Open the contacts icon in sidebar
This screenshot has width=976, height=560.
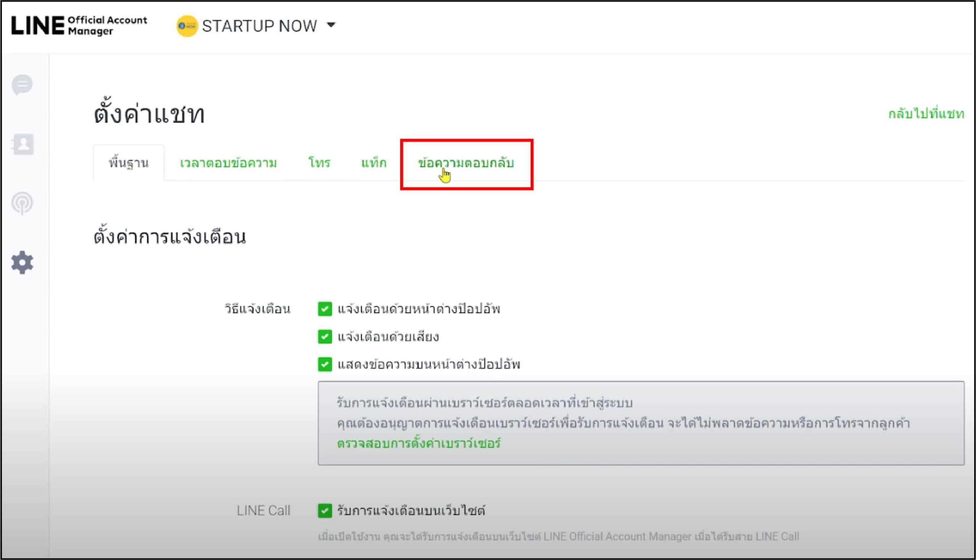23,144
